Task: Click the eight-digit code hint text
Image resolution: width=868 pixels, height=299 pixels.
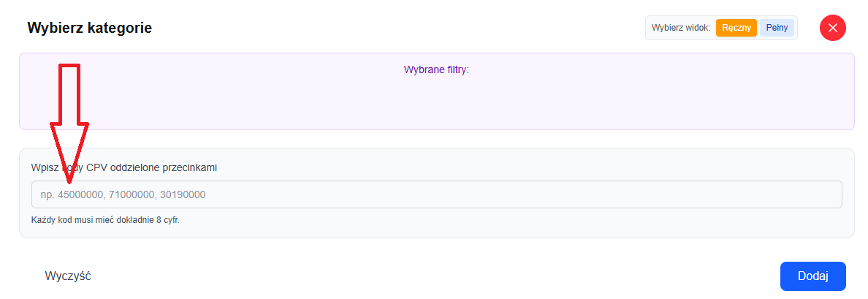Action: coord(105,219)
